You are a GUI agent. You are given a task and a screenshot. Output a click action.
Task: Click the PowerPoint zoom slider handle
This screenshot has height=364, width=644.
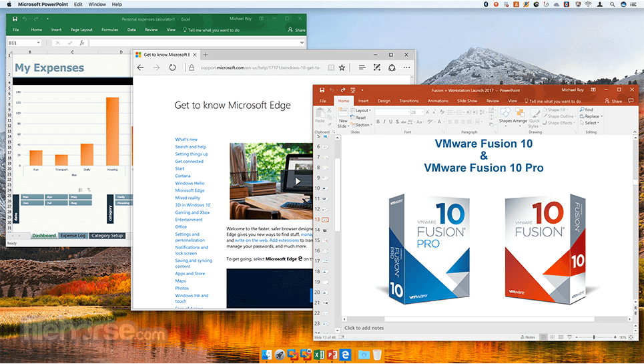[594, 337]
